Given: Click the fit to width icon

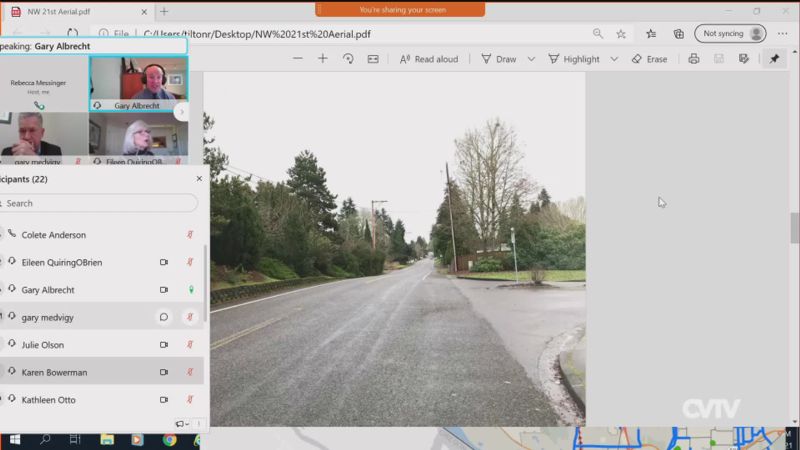Looking at the screenshot, I should pyautogui.click(x=373, y=59).
